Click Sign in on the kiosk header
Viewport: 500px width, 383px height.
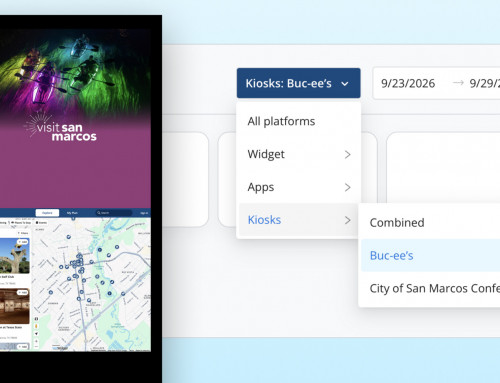pos(144,213)
